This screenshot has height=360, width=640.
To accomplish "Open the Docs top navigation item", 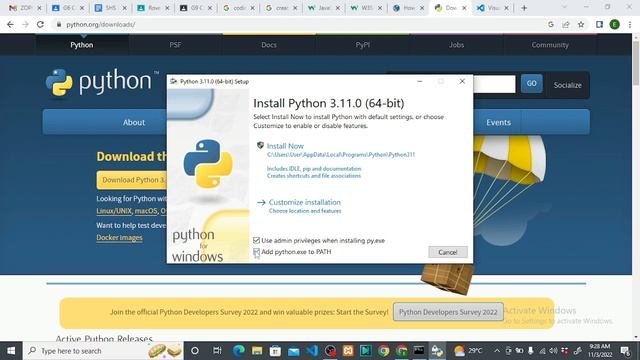I will tap(269, 45).
